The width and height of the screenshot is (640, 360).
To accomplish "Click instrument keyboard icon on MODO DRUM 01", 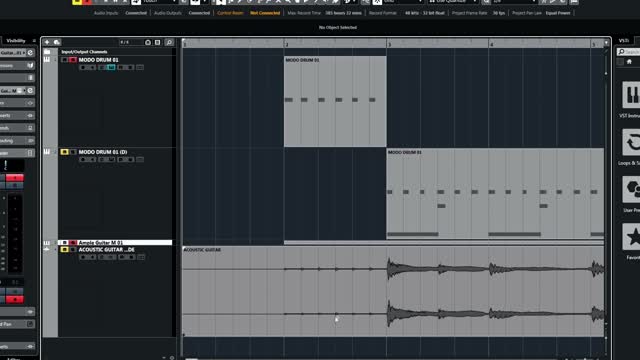I will (x=47, y=60).
